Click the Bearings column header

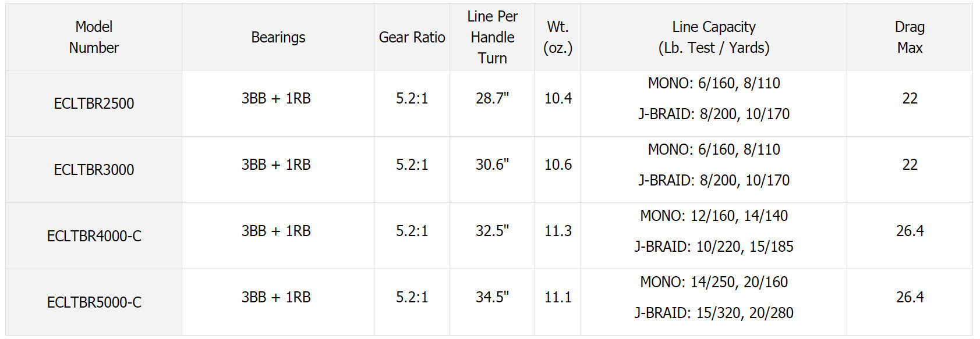[278, 37]
